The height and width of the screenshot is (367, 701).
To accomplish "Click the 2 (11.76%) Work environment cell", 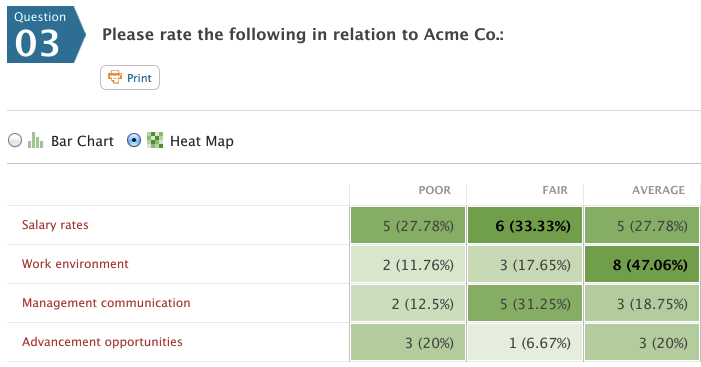I will (408, 264).
